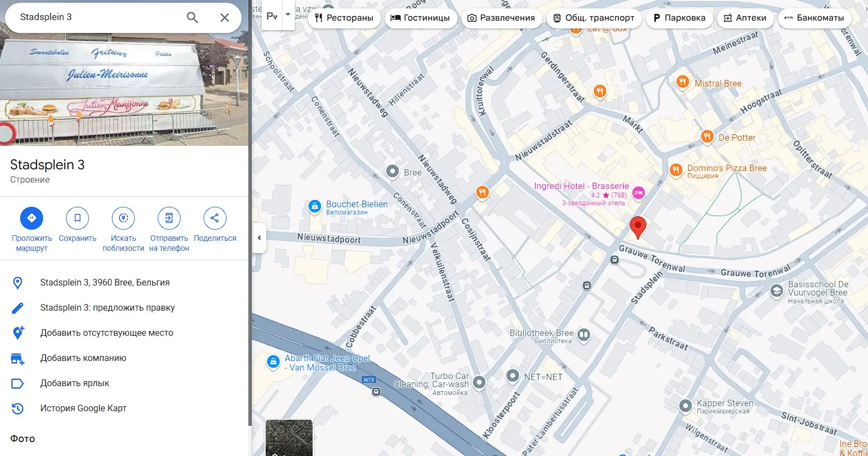Save place with the Сохранить bookmark icon
Screen dimensions: 868x456
click(77, 218)
